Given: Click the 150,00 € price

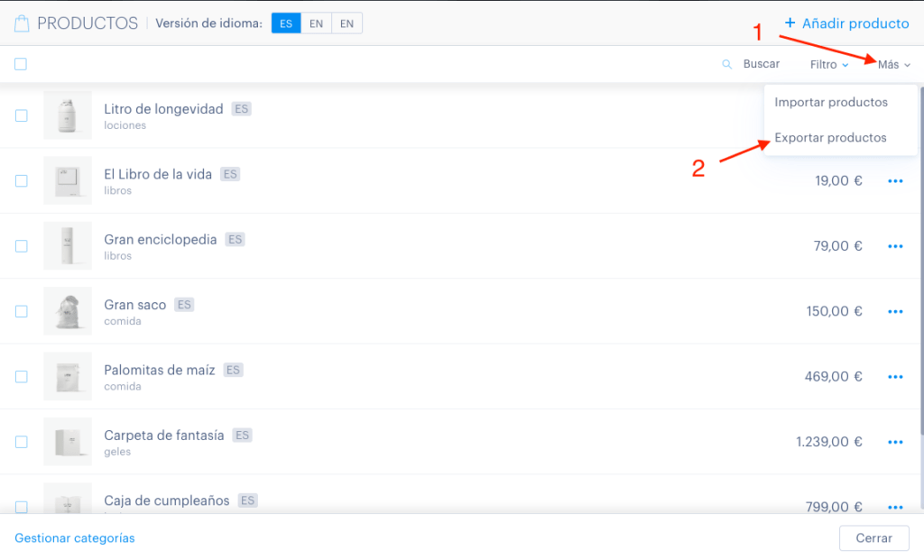Looking at the screenshot, I should 835,311.
